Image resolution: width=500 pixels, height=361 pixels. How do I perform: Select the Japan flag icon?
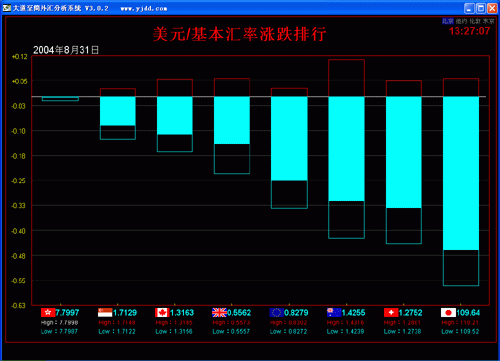[x=448, y=313]
